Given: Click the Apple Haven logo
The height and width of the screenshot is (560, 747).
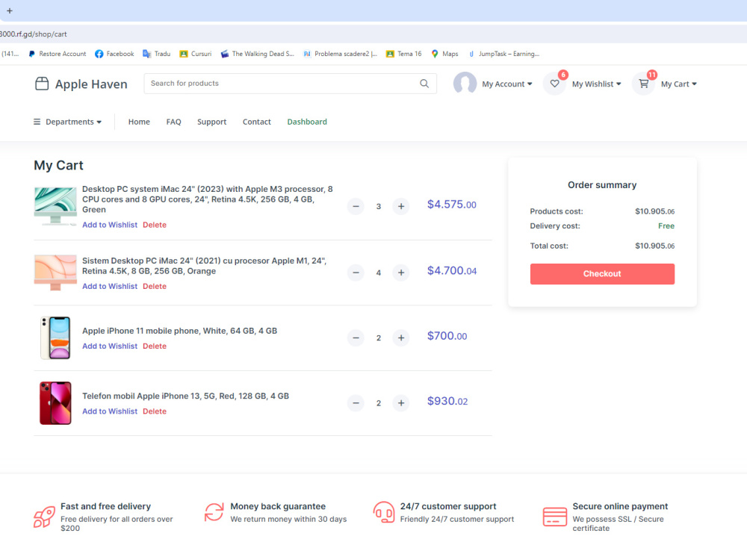Looking at the screenshot, I should pos(81,84).
